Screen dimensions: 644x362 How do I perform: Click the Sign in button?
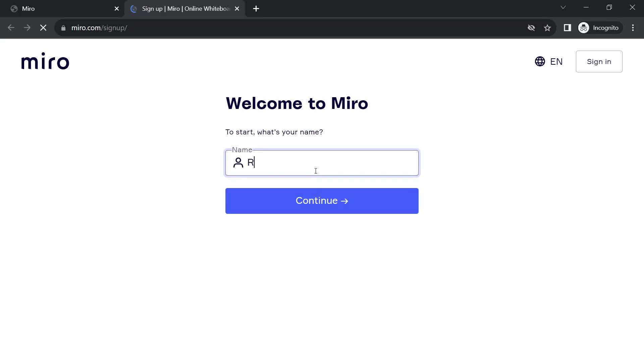599,62
